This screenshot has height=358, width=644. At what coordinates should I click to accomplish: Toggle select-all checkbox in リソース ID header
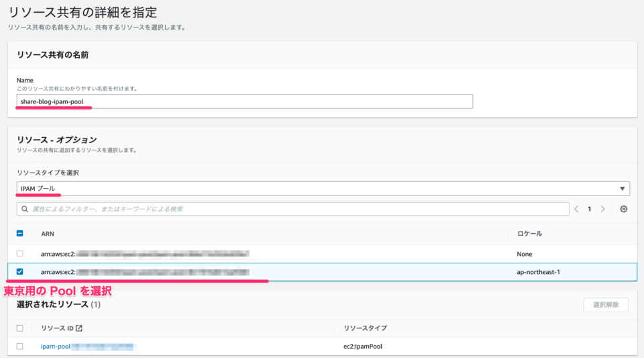point(19,328)
